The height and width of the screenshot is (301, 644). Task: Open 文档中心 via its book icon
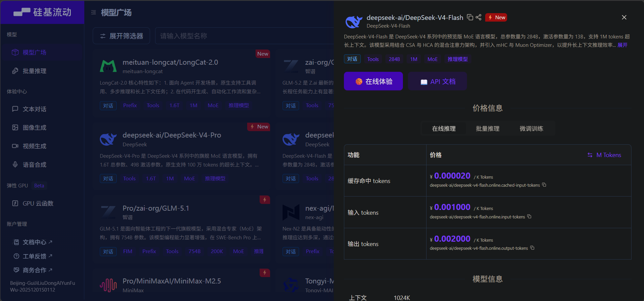tap(16, 242)
